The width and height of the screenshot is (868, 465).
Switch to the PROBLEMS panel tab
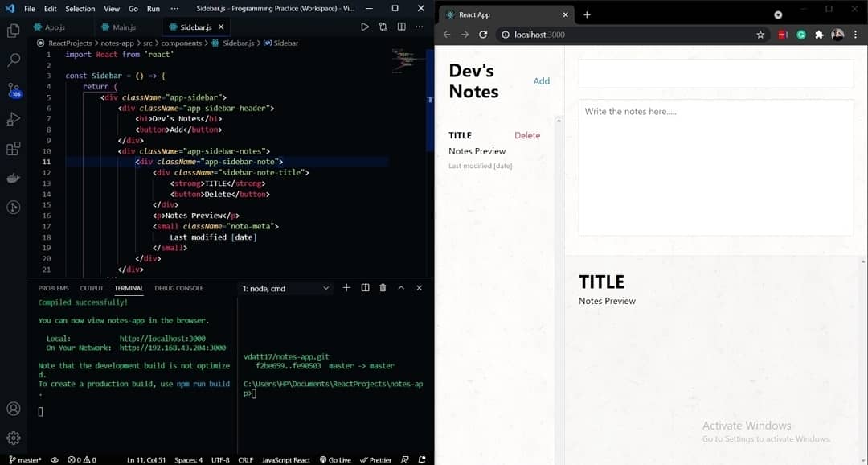(53, 288)
